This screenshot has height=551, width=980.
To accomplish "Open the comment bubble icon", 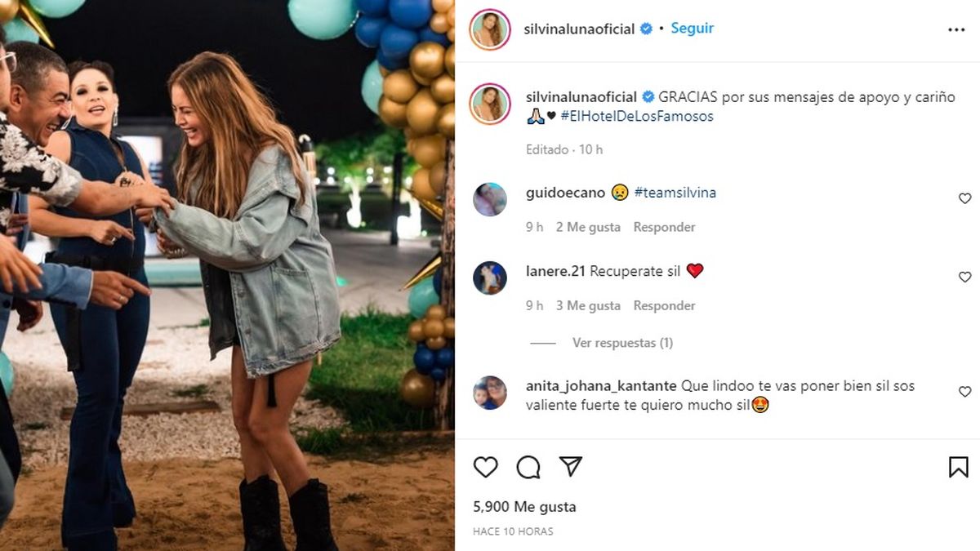I will (528, 467).
